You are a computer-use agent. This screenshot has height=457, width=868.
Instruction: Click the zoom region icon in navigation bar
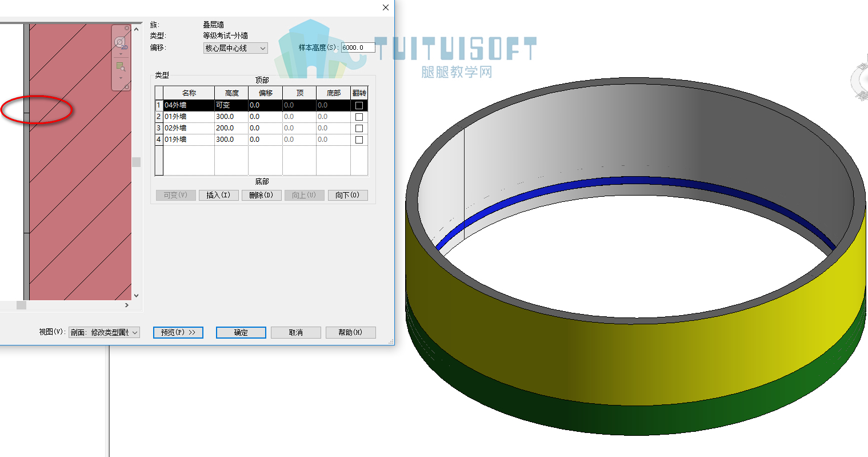pos(121,66)
